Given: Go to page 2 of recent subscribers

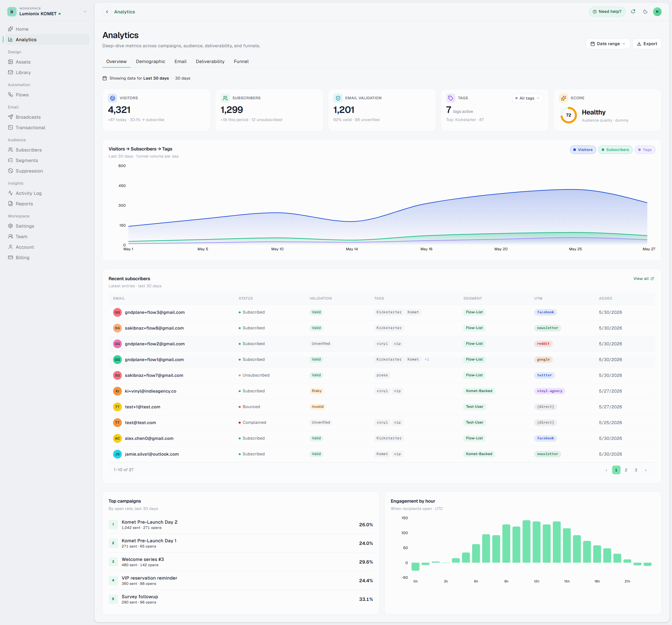Looking at the screenshot, I should 626,470.
